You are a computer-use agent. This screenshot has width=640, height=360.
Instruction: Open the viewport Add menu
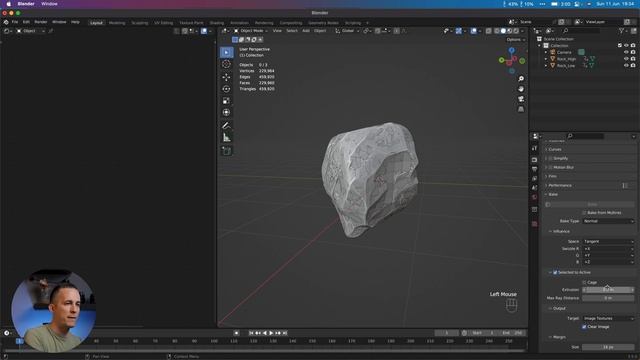(x=306, y=31)
